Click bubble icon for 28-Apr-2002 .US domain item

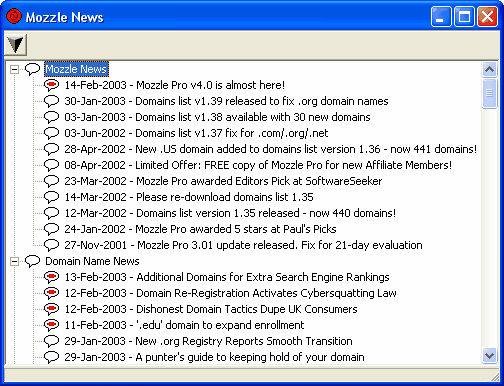click(52, 149)
